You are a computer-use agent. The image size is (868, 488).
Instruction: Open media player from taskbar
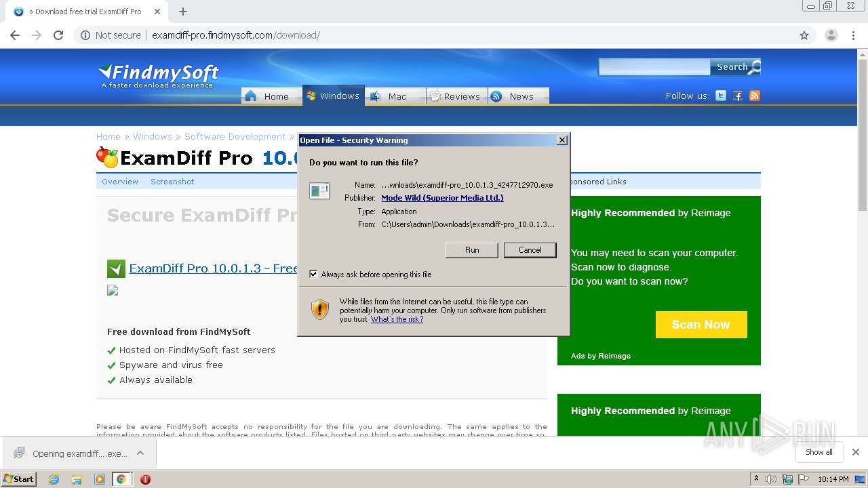(x=99, y=479)
